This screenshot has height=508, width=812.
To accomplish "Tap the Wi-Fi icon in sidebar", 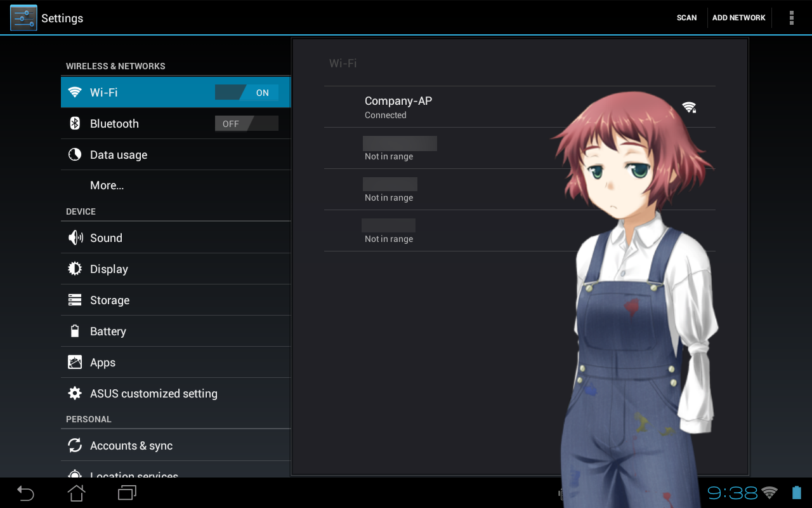I will (x=75, y=92).
